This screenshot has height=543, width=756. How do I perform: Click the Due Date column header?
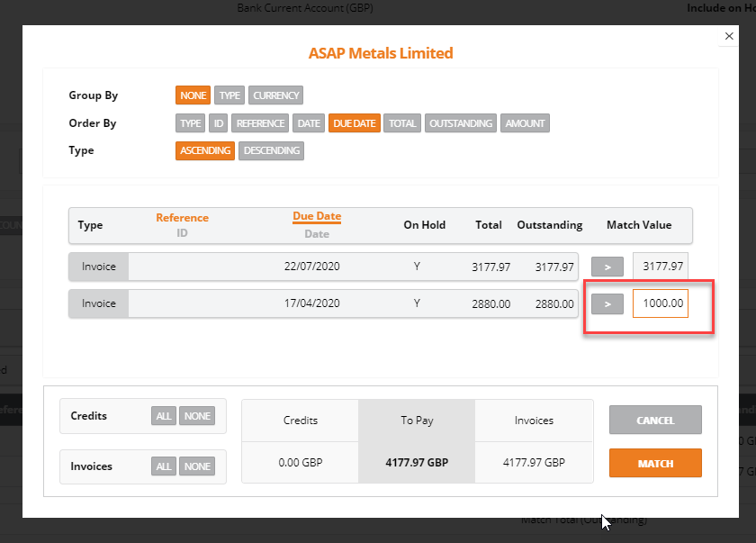pos(317,216)
